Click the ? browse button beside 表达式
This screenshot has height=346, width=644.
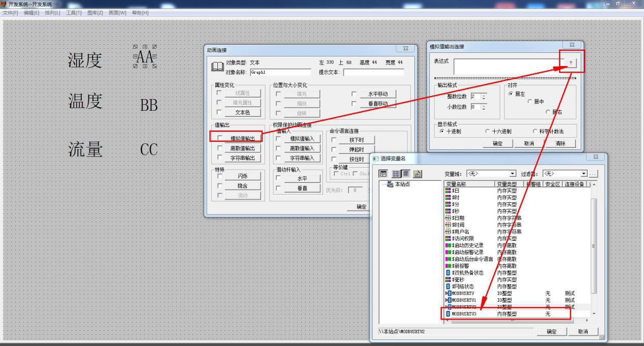tap(570, 62)
